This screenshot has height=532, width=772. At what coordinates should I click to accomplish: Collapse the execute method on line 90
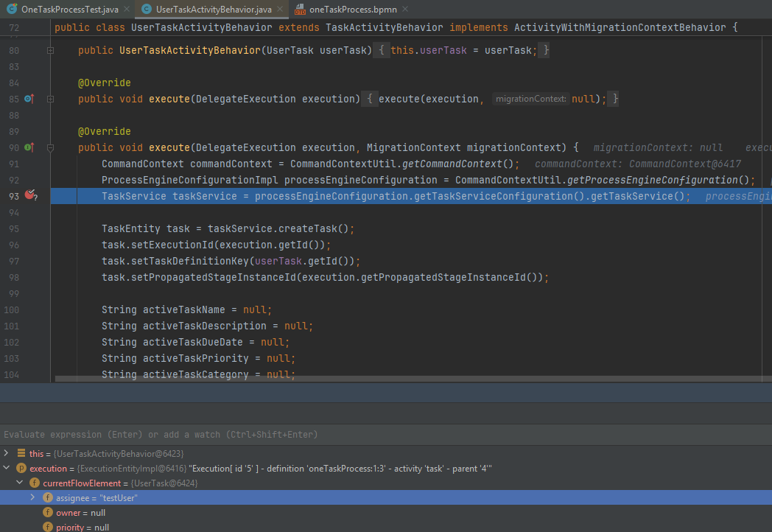coord(51,147)
